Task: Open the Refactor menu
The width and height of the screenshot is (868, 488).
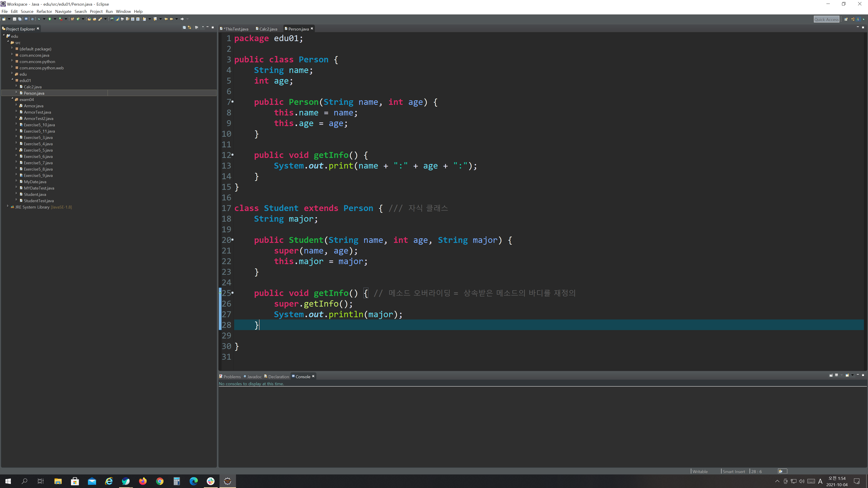Action: pyautogui.click(x=44, y=11)
